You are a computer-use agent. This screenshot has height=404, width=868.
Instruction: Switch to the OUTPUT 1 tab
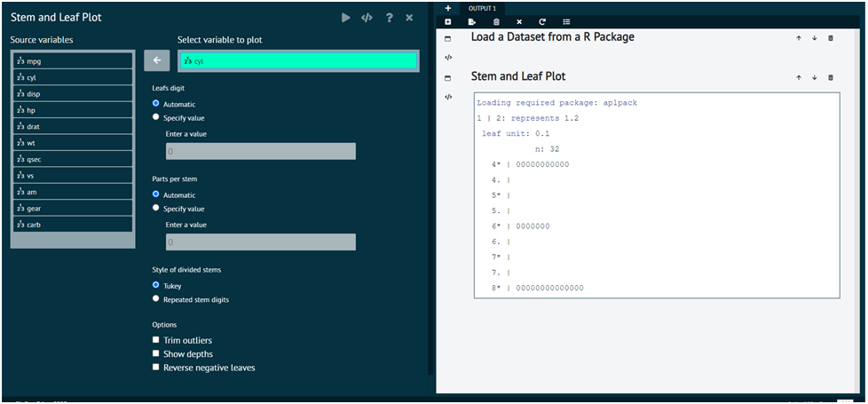(x=482, y=9)
